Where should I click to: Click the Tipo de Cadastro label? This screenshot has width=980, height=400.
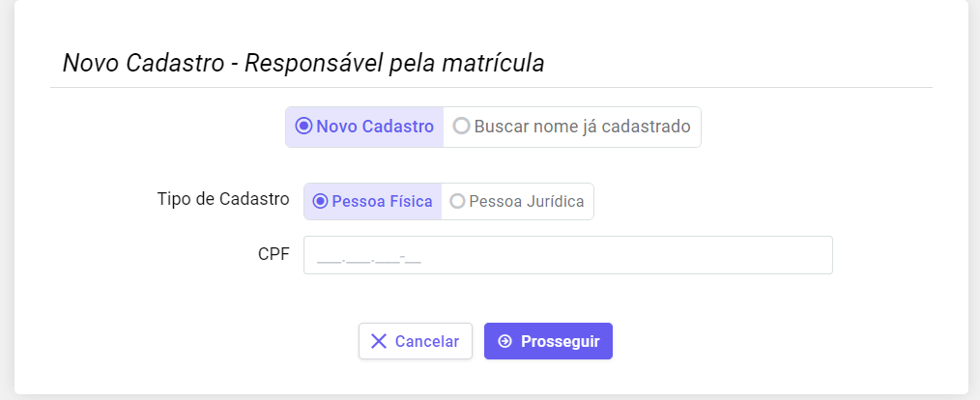point(223,199)
